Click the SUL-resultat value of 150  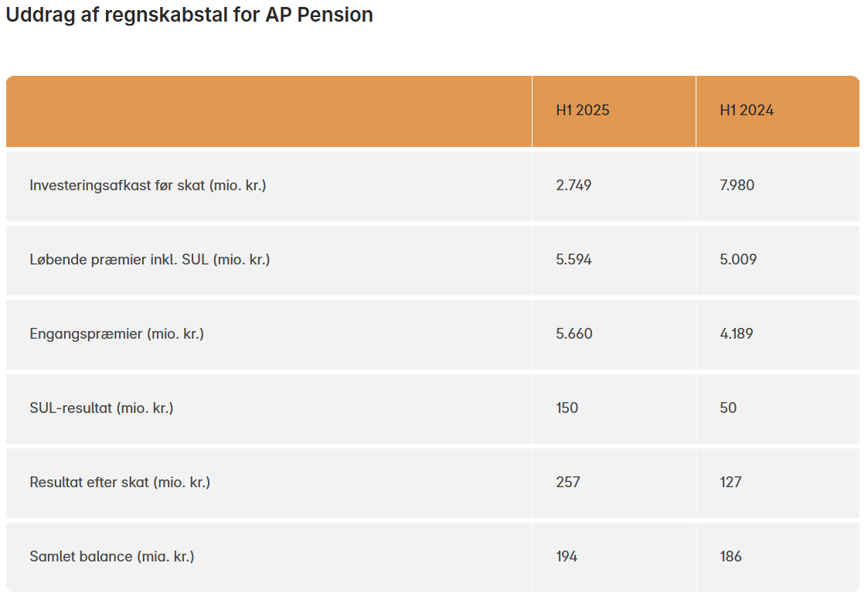pyautogui.click(x=567, y=408)
